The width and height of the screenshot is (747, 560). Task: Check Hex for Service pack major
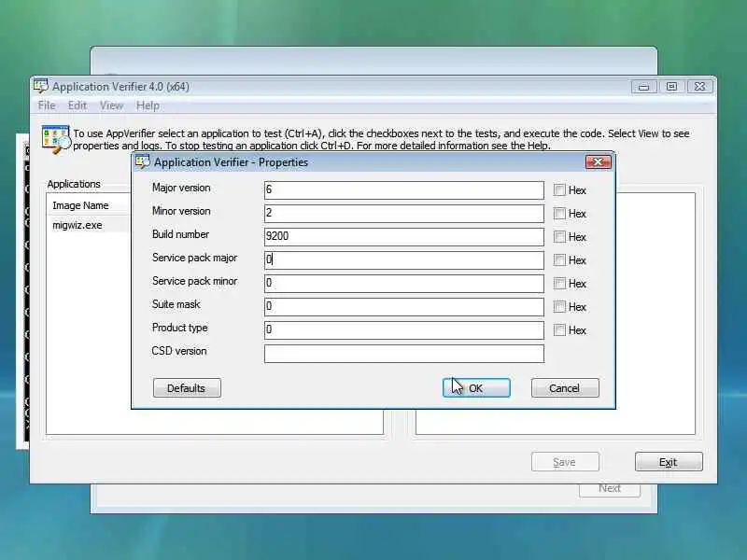coord(559,260)
